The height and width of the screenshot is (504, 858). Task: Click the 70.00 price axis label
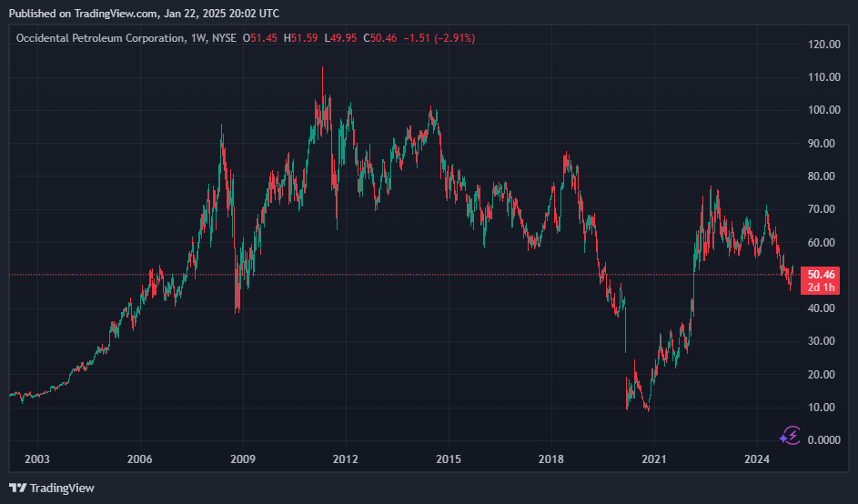coord(823,209)
